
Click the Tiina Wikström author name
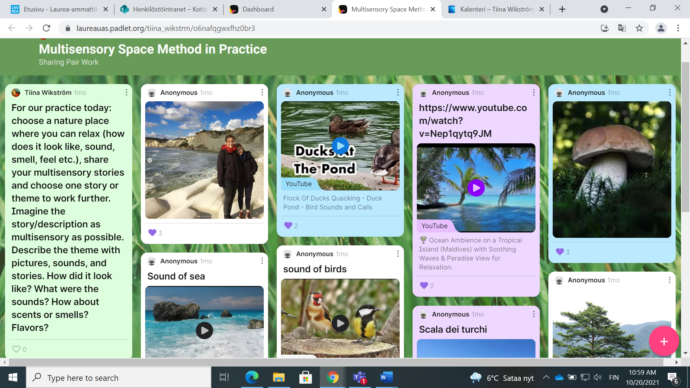pyautogui.click(x=48, y=92)
